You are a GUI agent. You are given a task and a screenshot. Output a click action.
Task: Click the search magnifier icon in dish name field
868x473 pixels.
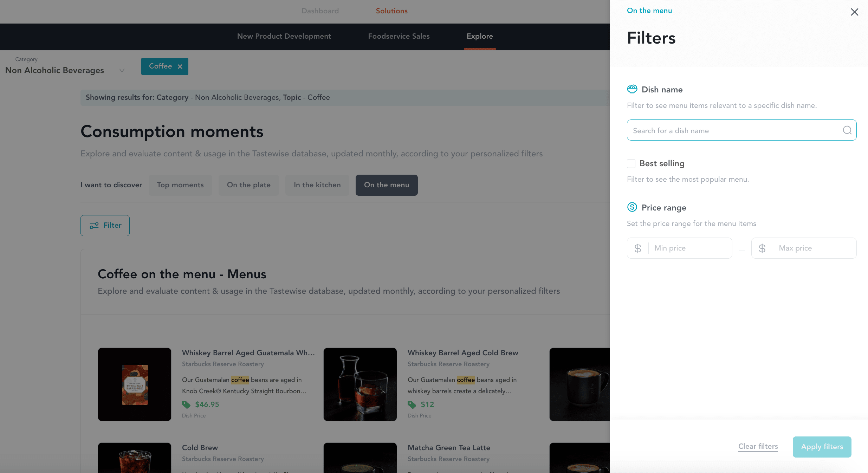pyautogui.click(x=847, y=130)
